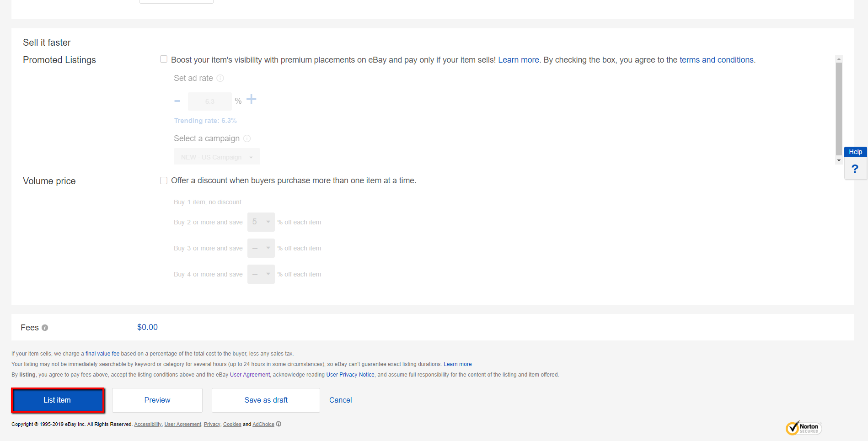The height and width of the screenshot is (441, 868).
Task: Open Buy 3 or more discount dropdown
Action: pos(261,248)
